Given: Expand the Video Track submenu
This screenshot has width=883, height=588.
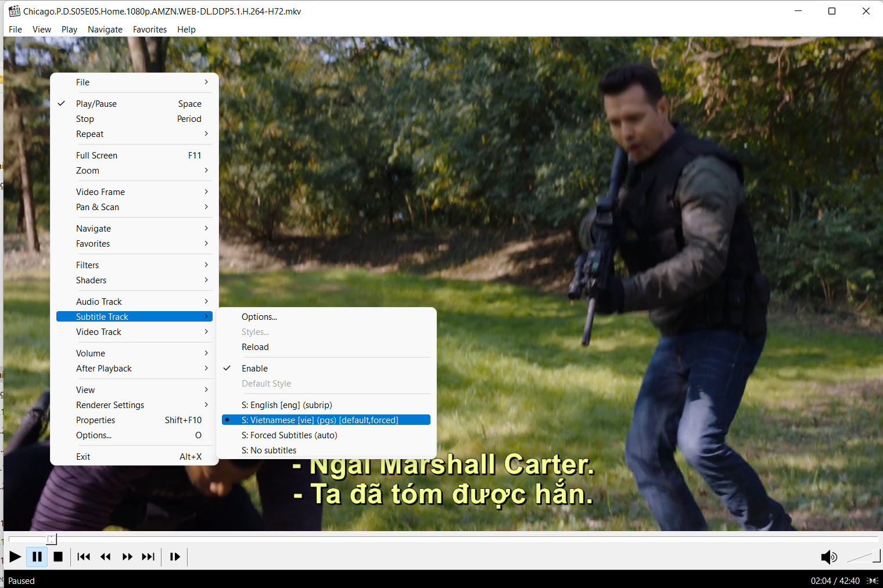Looking at the screenshot, I should [x=134, y=332].
